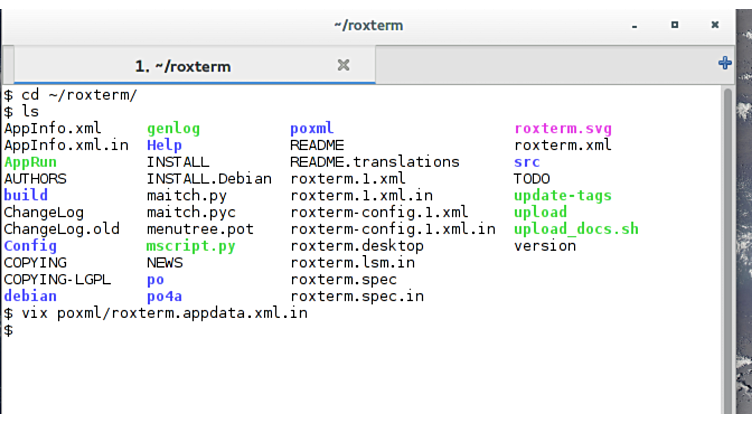Screen dimensions: 752x423
Task: Click the 'src' directory entry
Action: coord(526,162)
